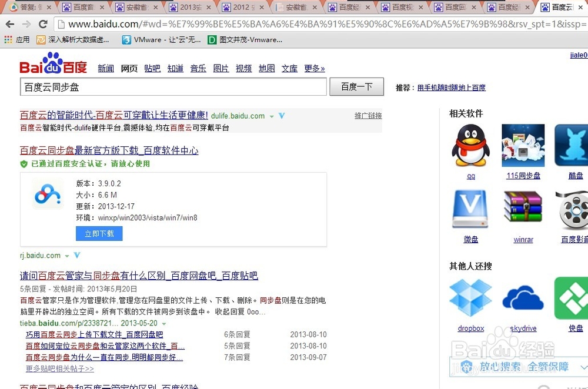
Task: Click V badge beside dulife.baidu.com
Action: [x=282, y=116]
